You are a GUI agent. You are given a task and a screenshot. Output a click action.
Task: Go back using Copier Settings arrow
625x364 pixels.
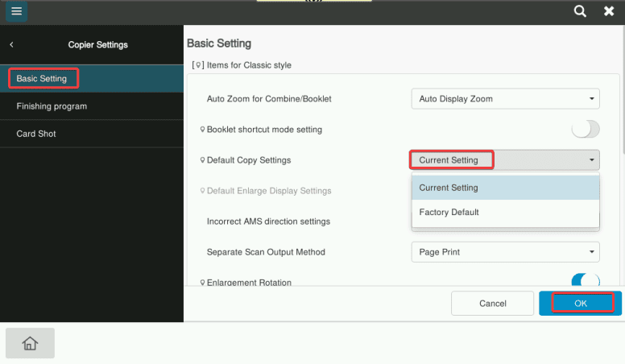(x=11, y=45)
